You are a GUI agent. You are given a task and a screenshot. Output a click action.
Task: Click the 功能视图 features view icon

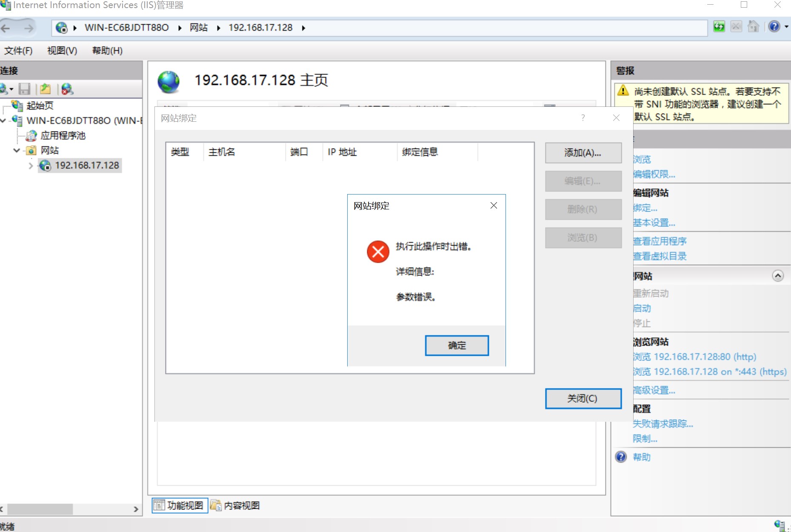tap(159, 505)
